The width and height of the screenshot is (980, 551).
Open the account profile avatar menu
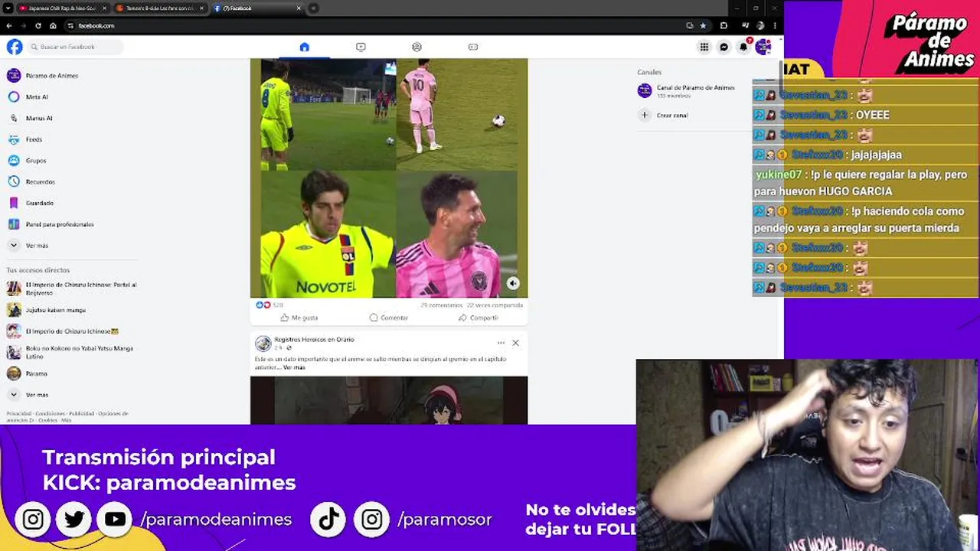coord(763,47)
